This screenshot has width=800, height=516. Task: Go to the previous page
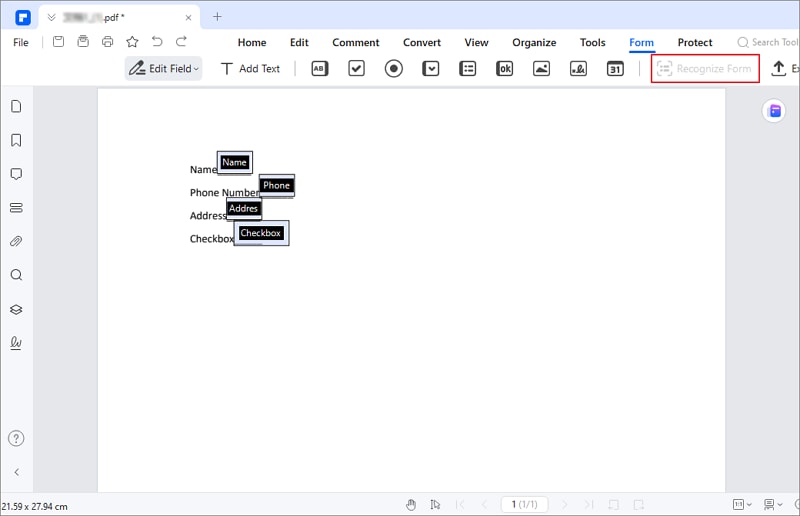[484, 505]
